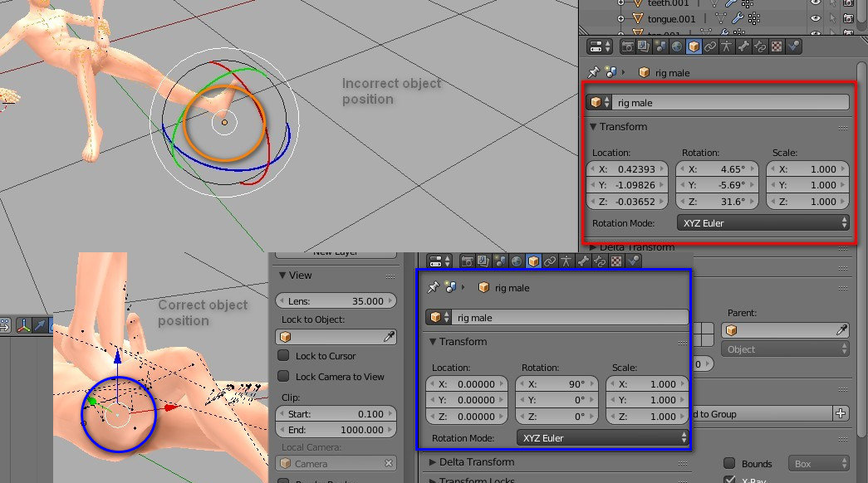Click Location X field showing 0.00000

[x=467, y=384]
